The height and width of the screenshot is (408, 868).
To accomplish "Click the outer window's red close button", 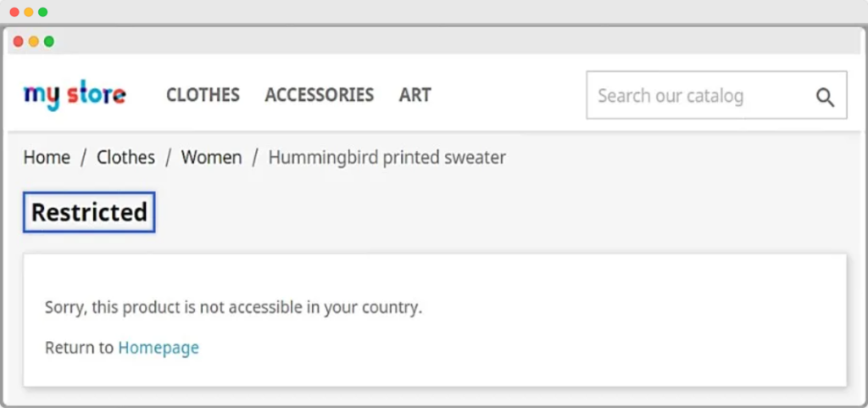I will 14,12.
